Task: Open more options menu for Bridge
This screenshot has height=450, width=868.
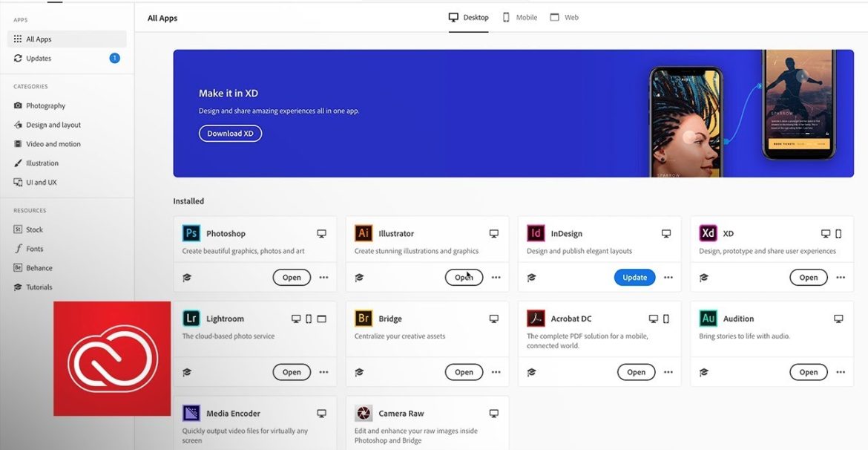Action: pyautogui.click(x=496, y=373)
